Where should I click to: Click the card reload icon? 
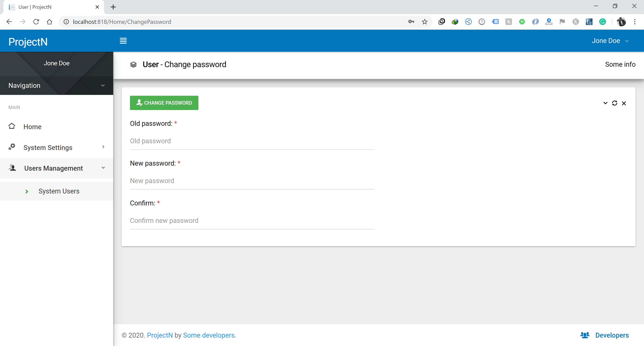(614, 103)
